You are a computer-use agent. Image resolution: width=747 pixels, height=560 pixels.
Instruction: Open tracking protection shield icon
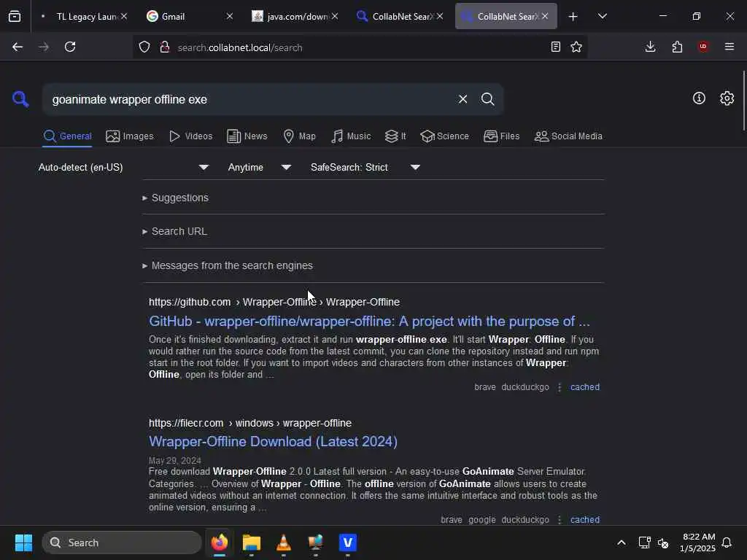pyautogui.click(x=144, y=47)
